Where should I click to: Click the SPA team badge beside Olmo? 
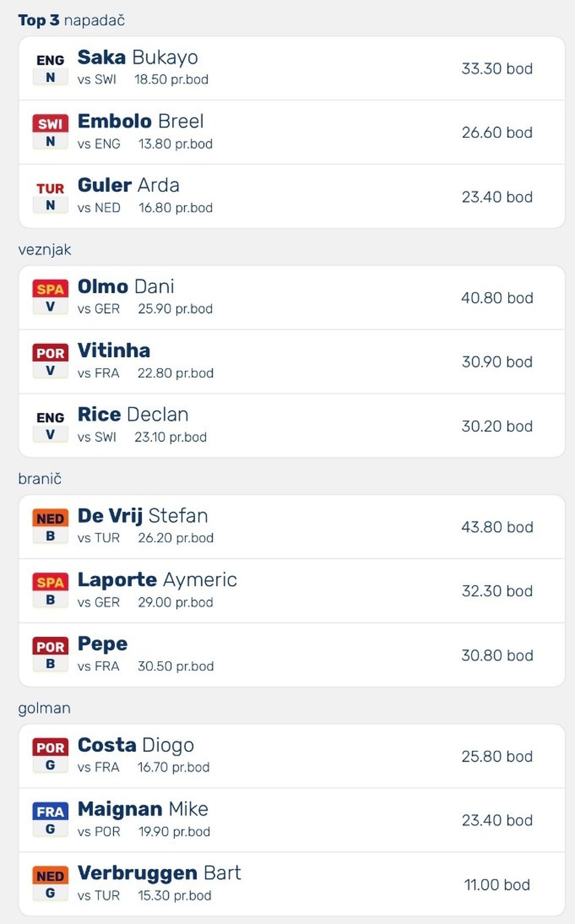coord(50,289)
